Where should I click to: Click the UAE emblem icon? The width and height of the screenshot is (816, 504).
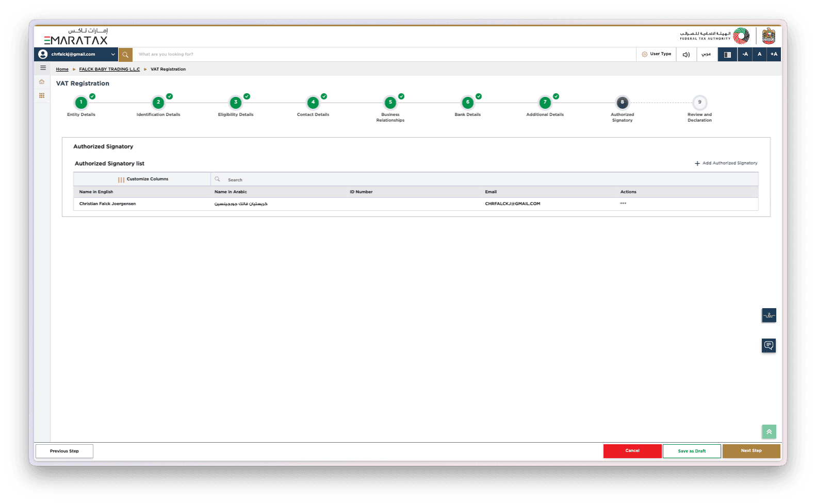click(769, 36)
